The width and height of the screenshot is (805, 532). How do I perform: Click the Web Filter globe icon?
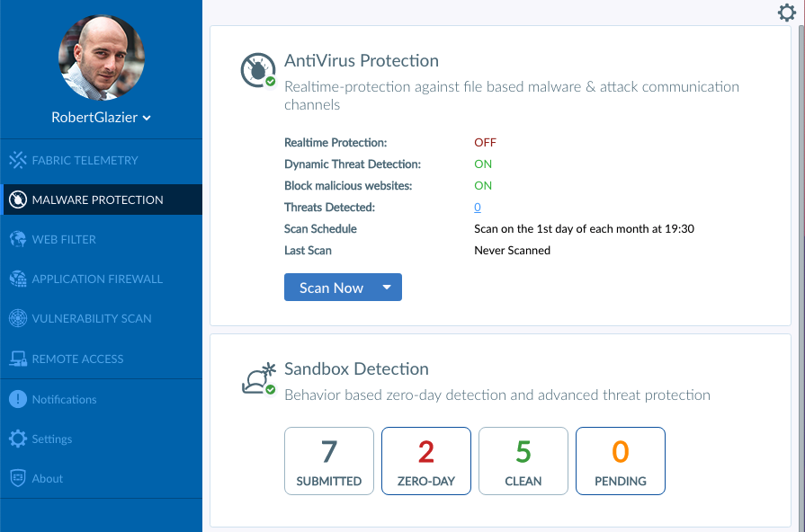coord(17,239)
